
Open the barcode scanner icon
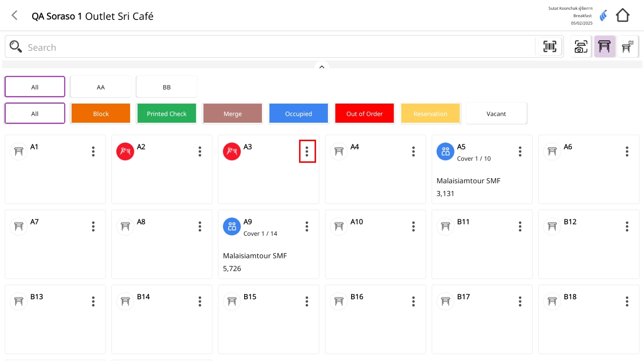tap(549, 47)
